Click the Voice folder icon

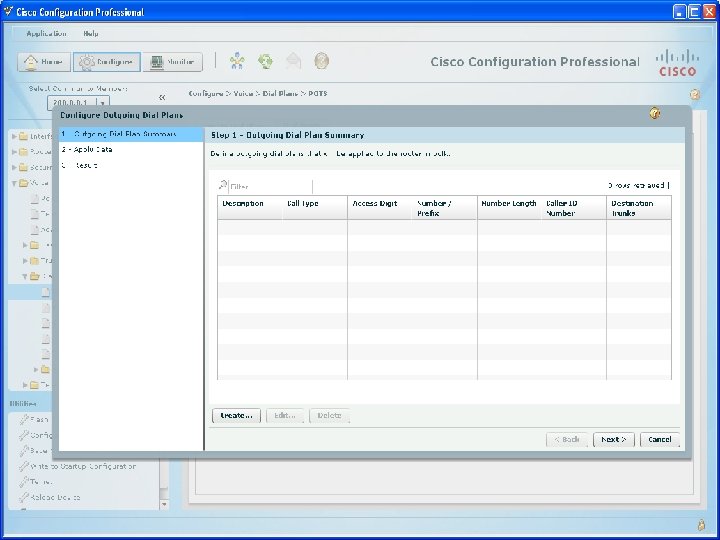(23, 183)
